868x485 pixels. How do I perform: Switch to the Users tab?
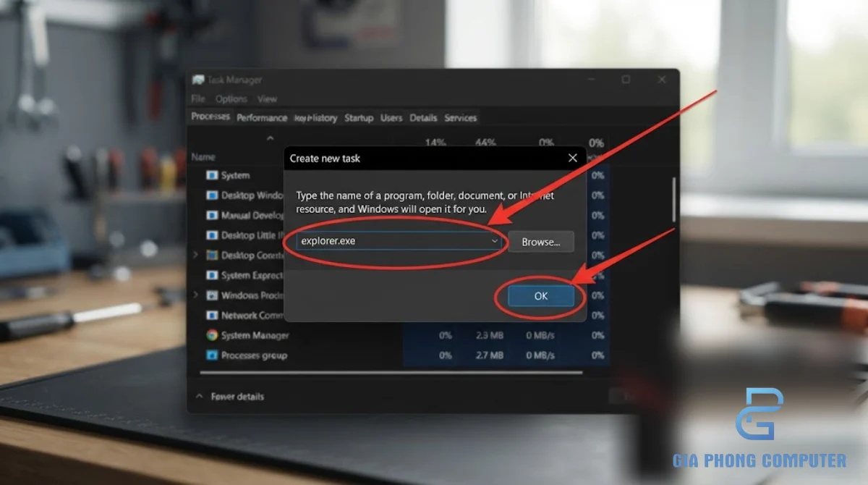click(x=391, y=118)
